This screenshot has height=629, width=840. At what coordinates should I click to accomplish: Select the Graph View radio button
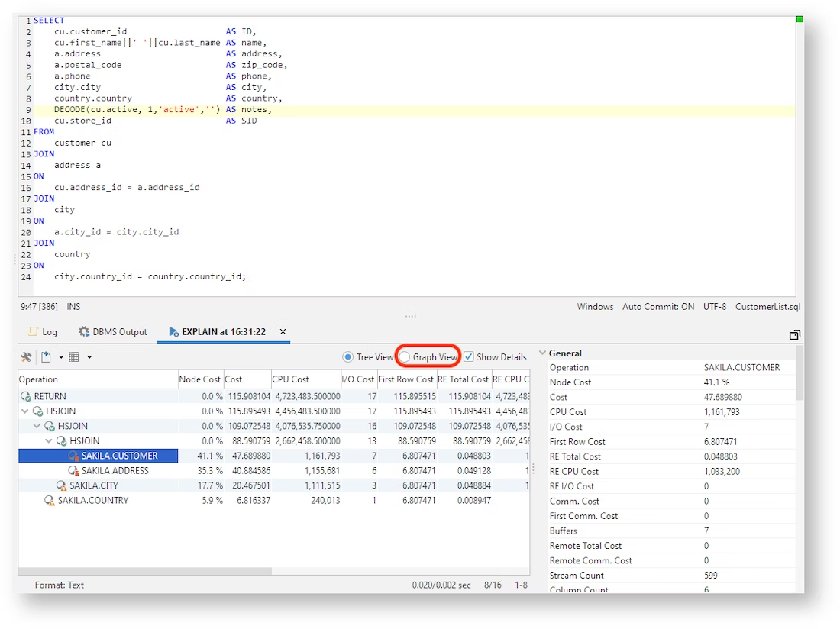pos(404,356)
